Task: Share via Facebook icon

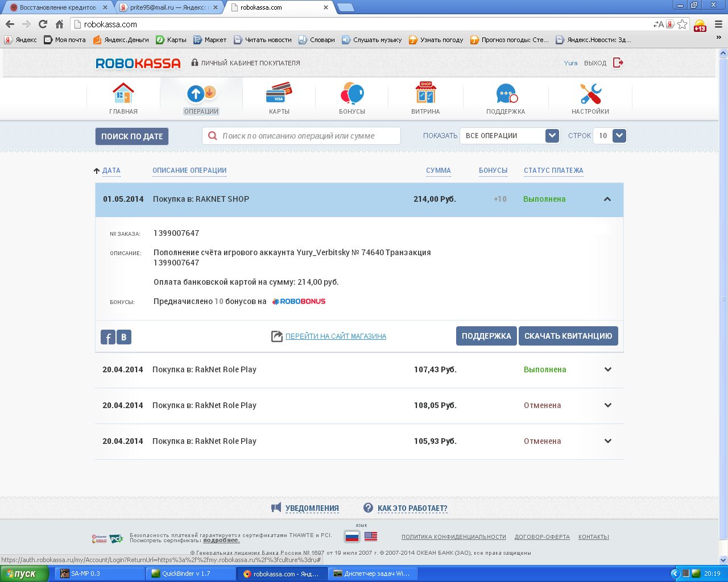Action: [x=108, y=337]
